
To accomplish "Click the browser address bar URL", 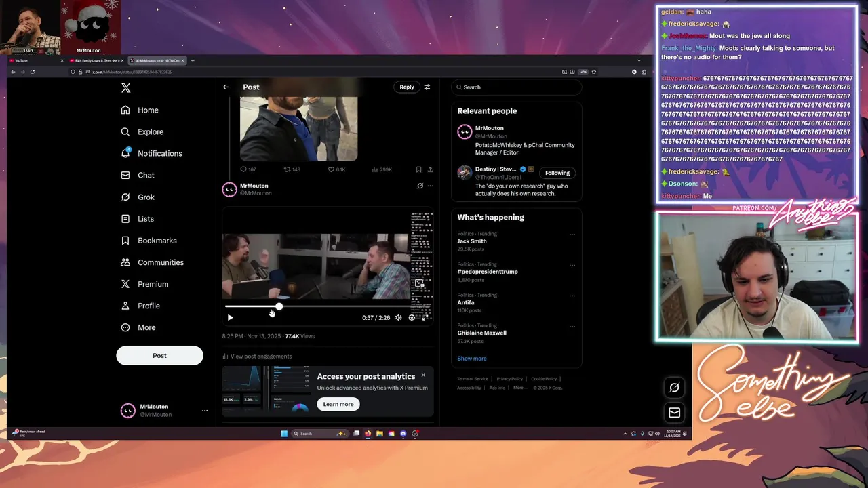I will coord(132,72).
